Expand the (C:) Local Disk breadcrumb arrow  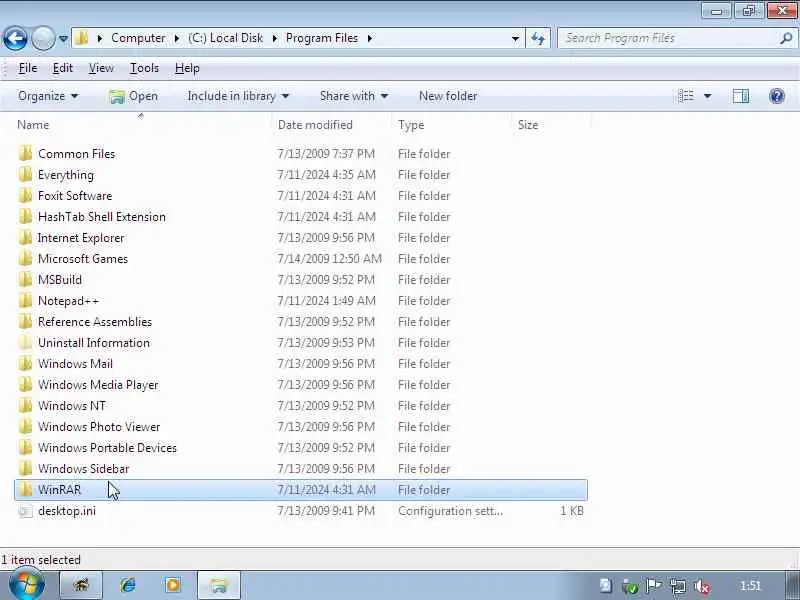[274, 38]
